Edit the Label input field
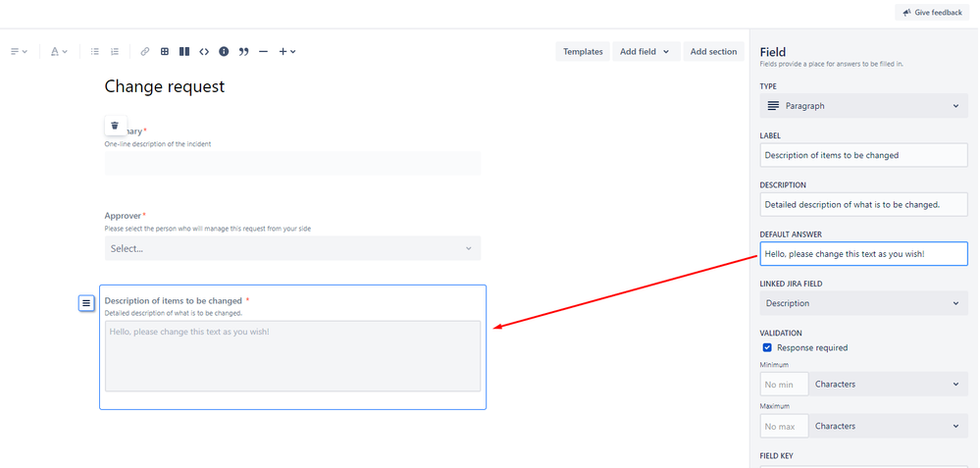 [x=863, y=155]
